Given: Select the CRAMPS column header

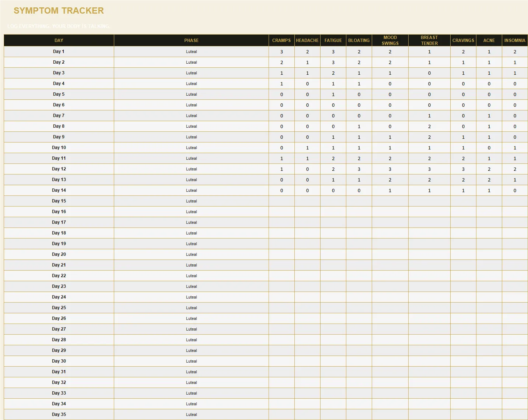Looking at the screenshot, I should [x=282, y=40].
